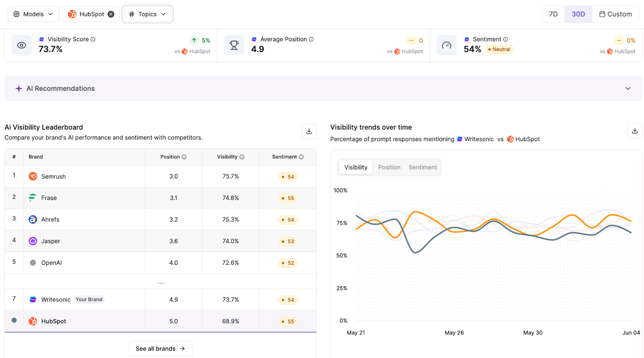Viewport: 644px width, 358px height.
Task: Click Writesonic position value 4.9
Action: pyautogui.click(x=173, y=299)
